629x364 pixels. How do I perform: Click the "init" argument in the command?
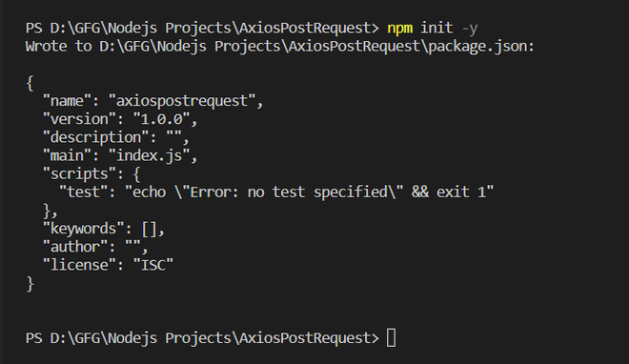coord(436,28)
